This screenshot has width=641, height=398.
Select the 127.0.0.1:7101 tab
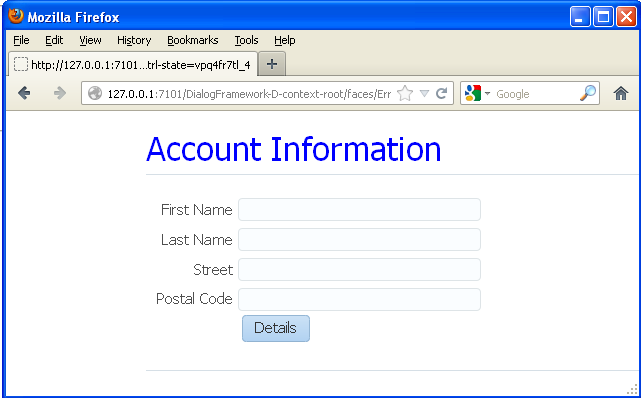133,64
